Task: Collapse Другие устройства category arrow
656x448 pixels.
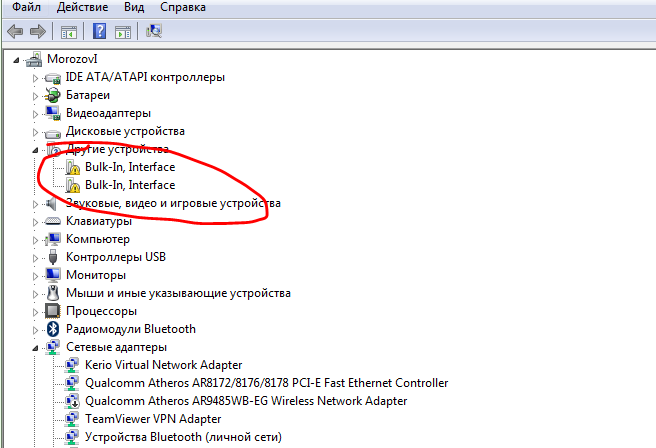Action: tap(36, 150)
